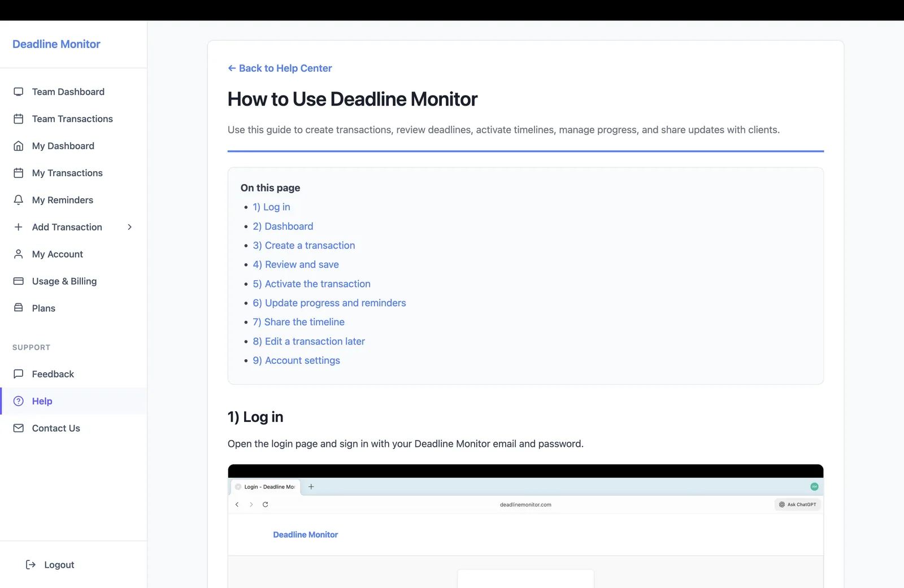904x588 pixels.
Task: Click the My Transactions calendar icon
Action: click(19, 173)
